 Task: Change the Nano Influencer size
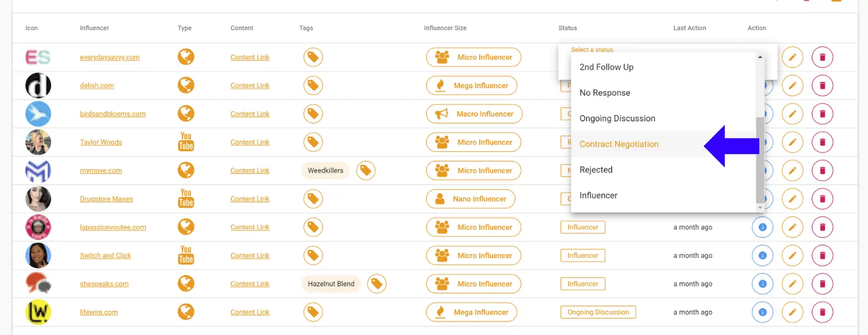471,199
